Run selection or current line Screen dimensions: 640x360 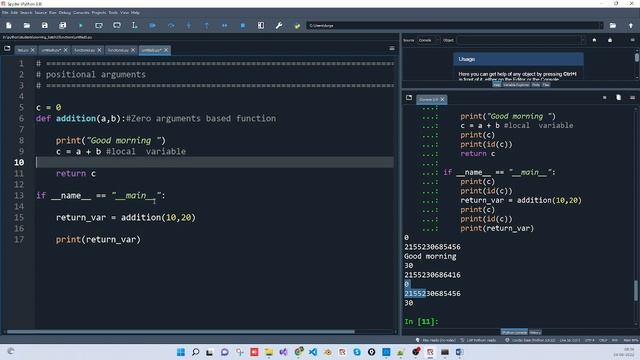[x=135, y=25]
